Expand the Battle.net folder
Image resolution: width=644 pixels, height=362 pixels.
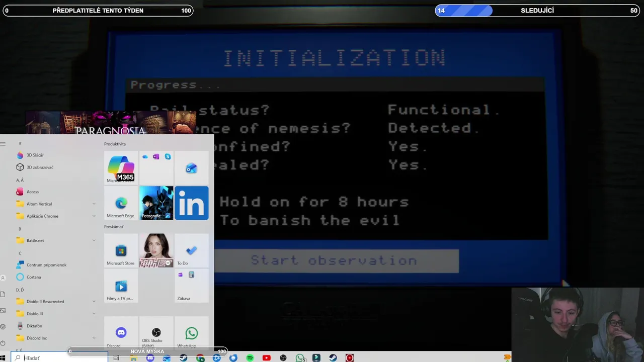(56, 240)
